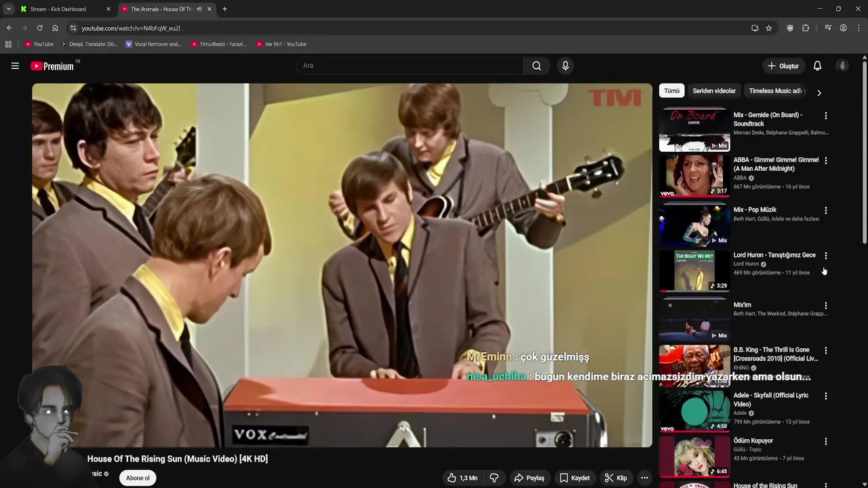
Task: Open Mix - Pop Müzik title
Action: point(755,210)
